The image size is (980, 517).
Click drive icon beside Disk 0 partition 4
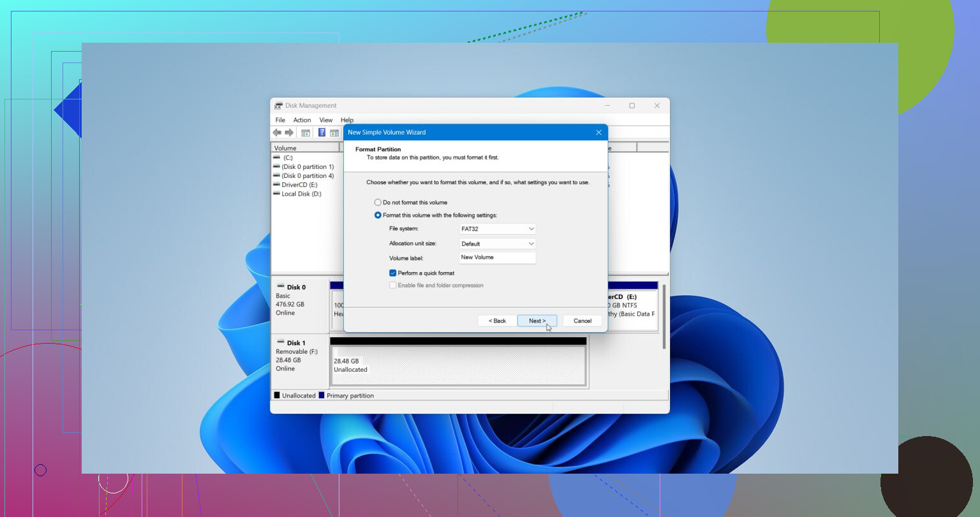(x=277, y=175)
